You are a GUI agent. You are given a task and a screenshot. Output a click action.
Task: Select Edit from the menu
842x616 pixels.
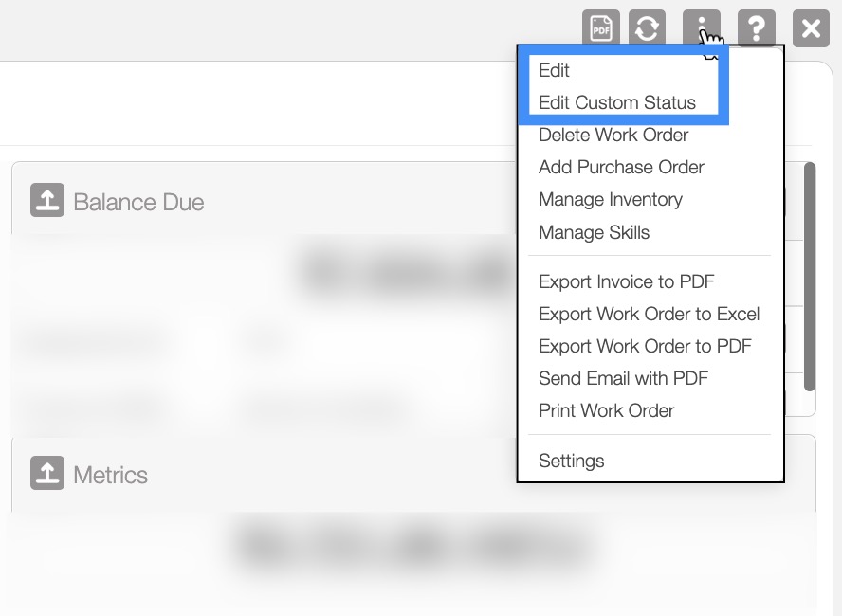point(555,70)
